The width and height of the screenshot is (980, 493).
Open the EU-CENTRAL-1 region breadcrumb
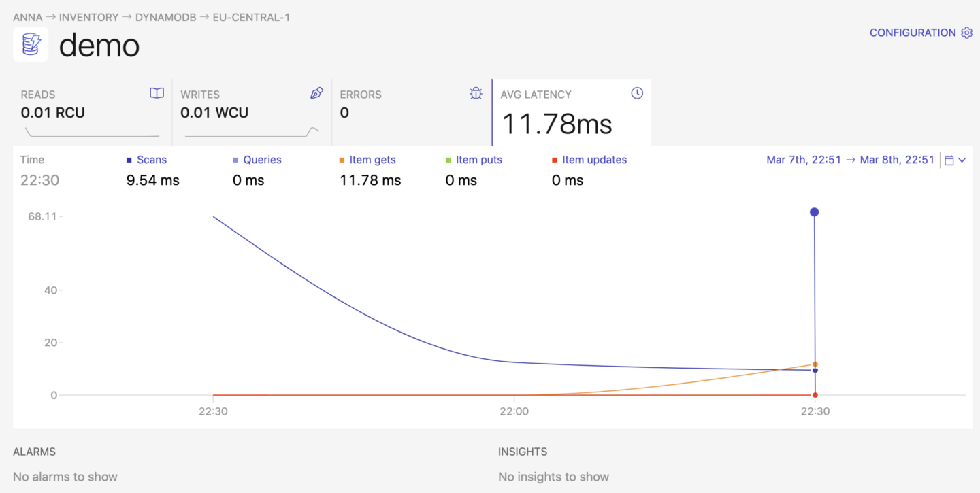pos(251,17)
